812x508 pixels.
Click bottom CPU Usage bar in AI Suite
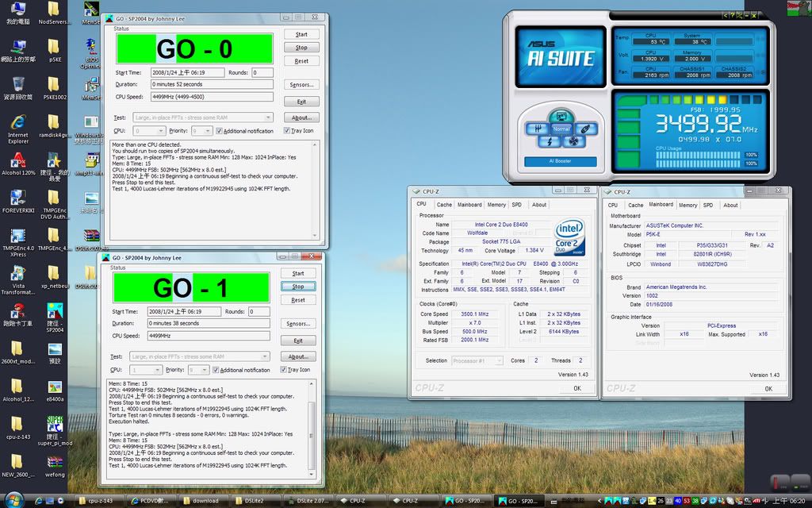click(x=698, y=164)
